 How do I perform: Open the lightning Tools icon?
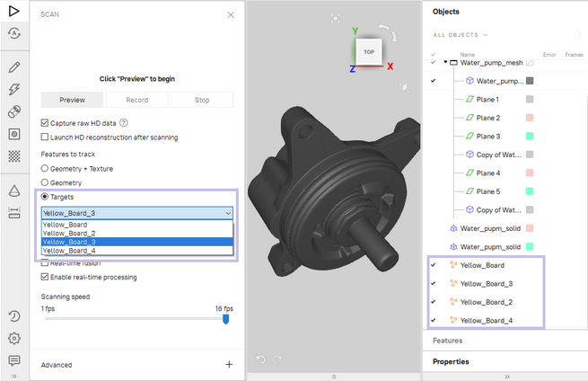[13, 89]
